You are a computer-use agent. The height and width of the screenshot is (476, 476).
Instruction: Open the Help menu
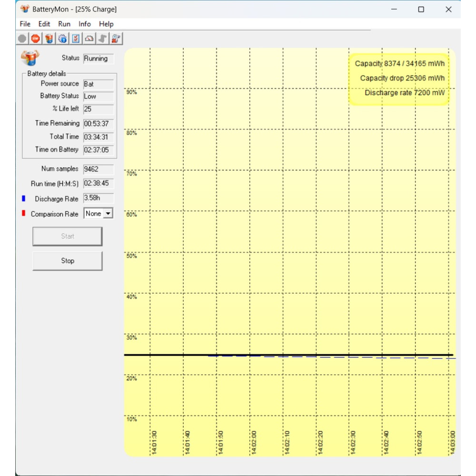click(x=106, y=24)
